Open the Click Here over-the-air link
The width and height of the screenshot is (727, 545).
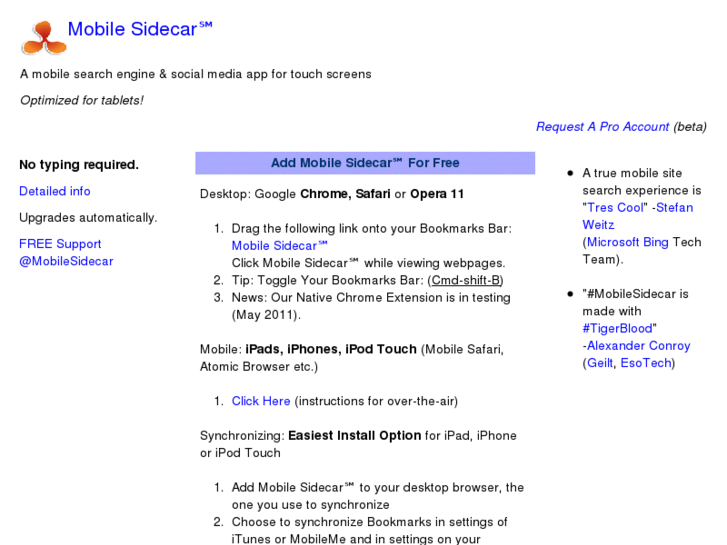pyautogui.click(x=261, y=401)
